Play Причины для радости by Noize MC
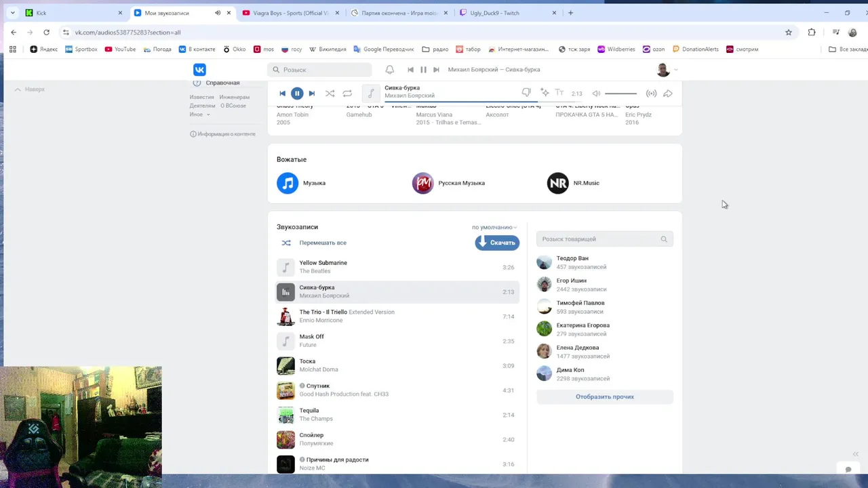868x488 pixels. pos(397,464)
